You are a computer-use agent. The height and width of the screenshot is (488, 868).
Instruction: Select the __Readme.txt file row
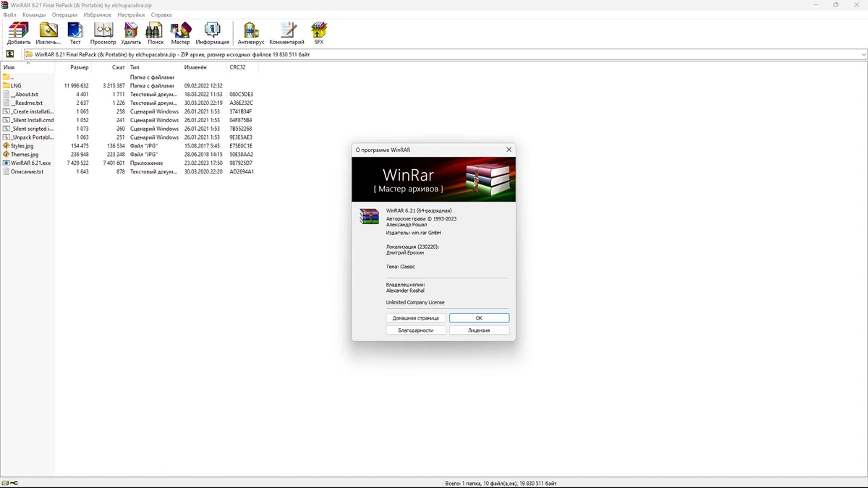click(129, 103)
